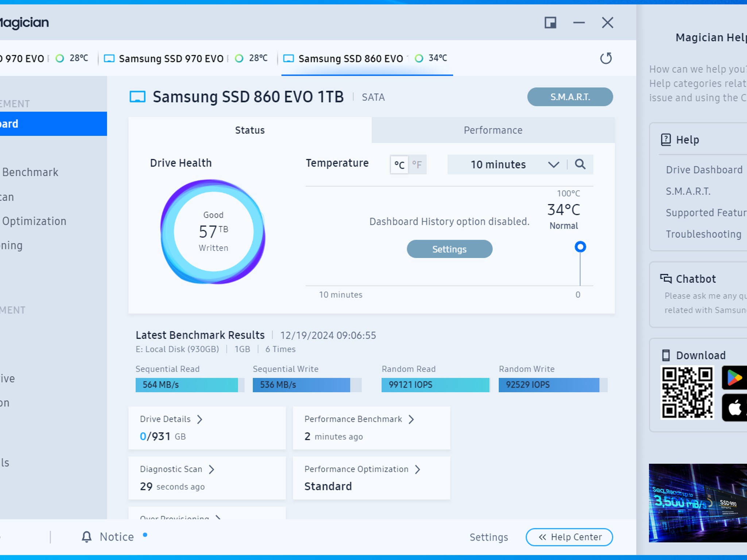This screenshot has height=560, width=747.
Task: Click the mini-mode window icon
Action: pyautogui.click(x=550, y=23)
